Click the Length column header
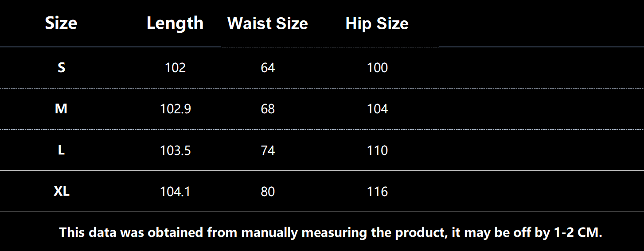The image size is (644, 251). [175, 23]
